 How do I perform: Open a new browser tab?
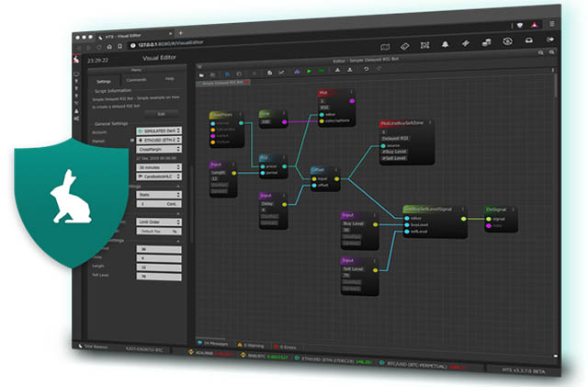(181, 33)
